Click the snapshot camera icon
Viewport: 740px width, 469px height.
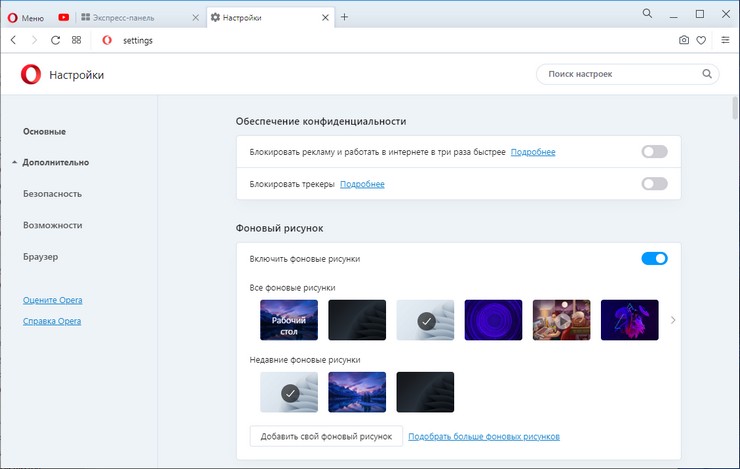[684, 40]
